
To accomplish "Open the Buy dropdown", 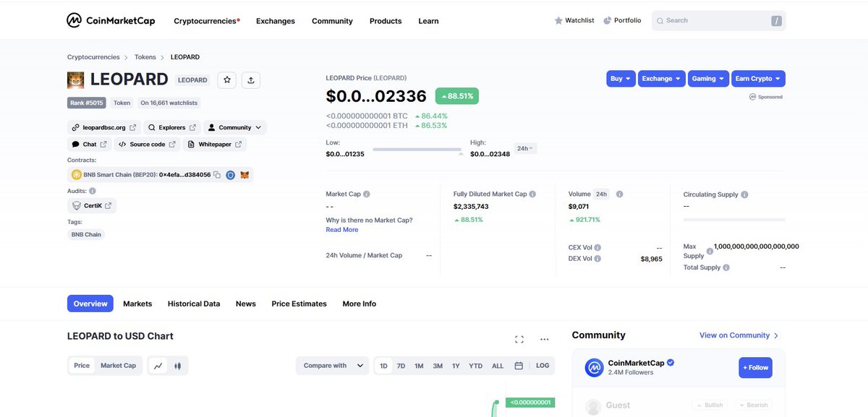I will pos(621,79).
